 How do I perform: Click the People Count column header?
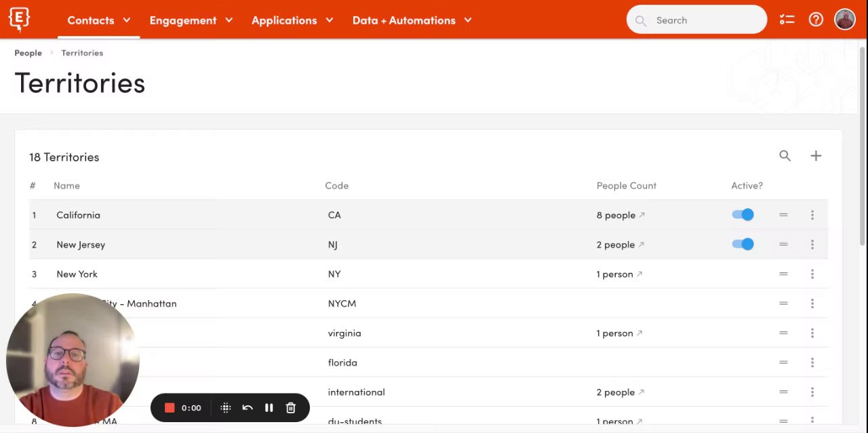[x=627, y=186]
